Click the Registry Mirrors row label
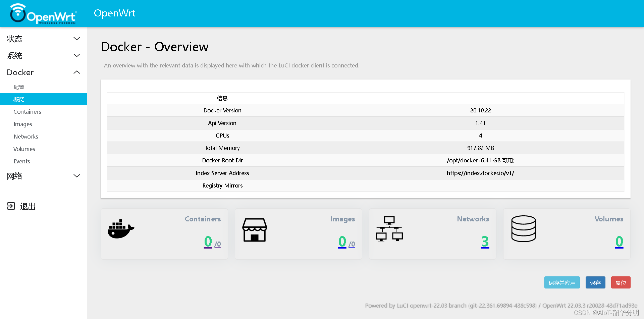644x319 pixels. click(222, 185)
